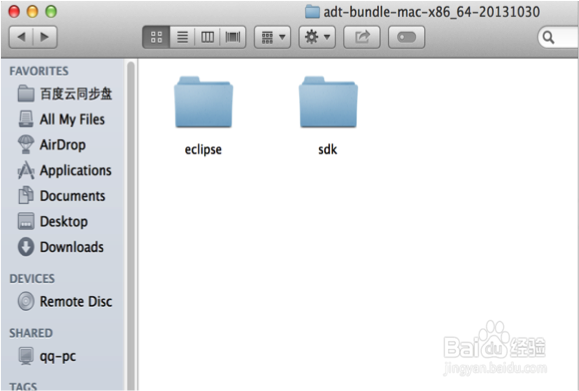Select the eclipse folder icon
Image resolution: width=579 pixels, height=391 pixels.
click(203, 102)
